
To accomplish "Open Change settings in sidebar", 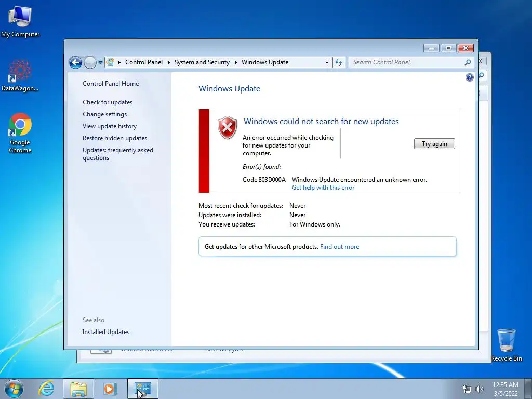I will [x=104, y=114].
